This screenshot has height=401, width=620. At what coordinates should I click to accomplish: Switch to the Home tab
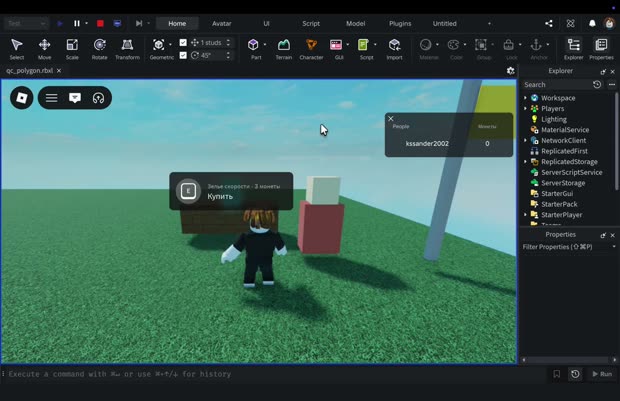[x=177, y=23]
